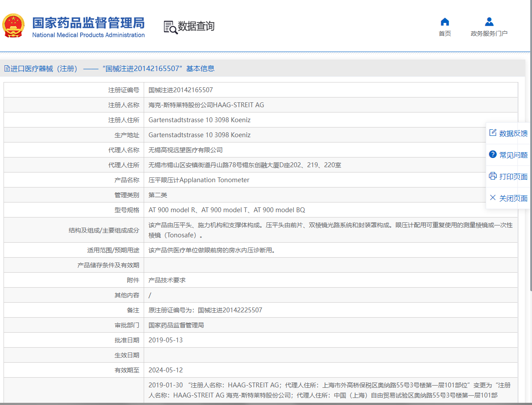This screenshot has height=405, width=532.
Task: Click the 管理类别 row label
Action: pos(127,195)
